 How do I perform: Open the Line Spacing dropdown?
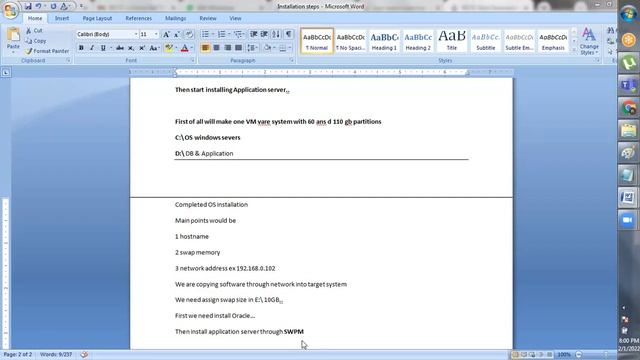pyautogui.click(x=253, y=48)
